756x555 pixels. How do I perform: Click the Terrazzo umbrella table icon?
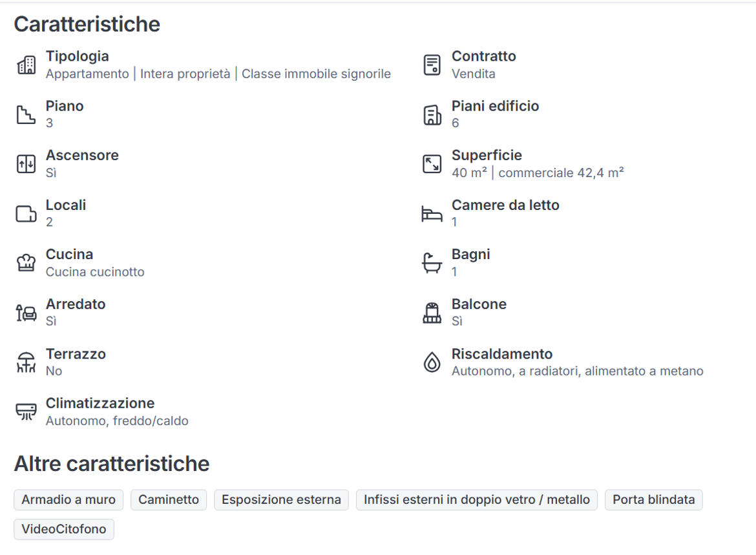(x=26, y=362)
